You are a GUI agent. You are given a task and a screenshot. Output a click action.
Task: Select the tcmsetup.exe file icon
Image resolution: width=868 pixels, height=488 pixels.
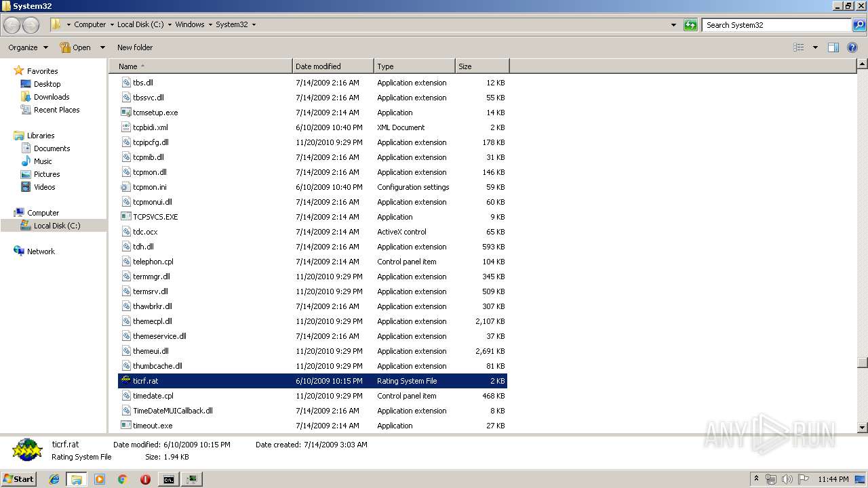[125, 113]
